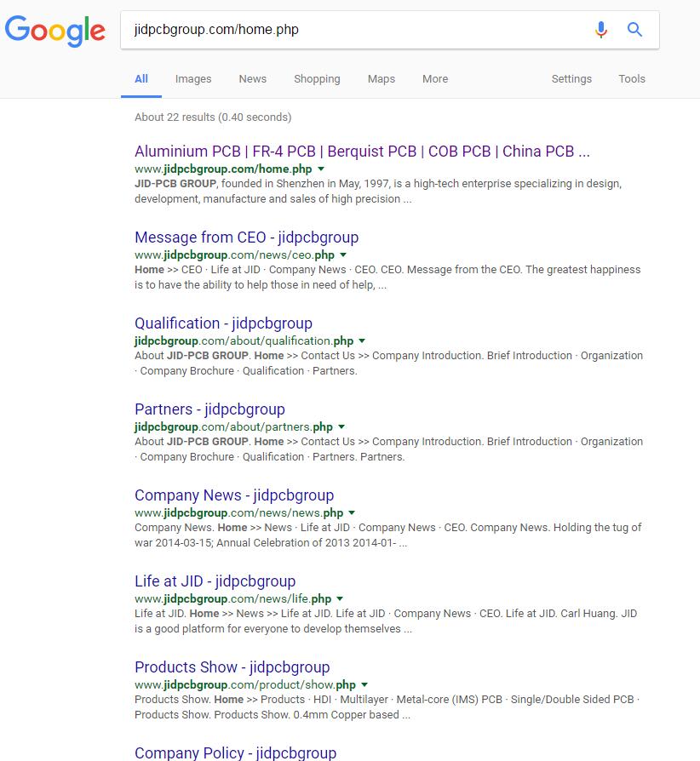The height and width of the screenshot is (761, 700).
Task: Open Partners - jidpcbgroup result
Action: (x=209, y=409)
